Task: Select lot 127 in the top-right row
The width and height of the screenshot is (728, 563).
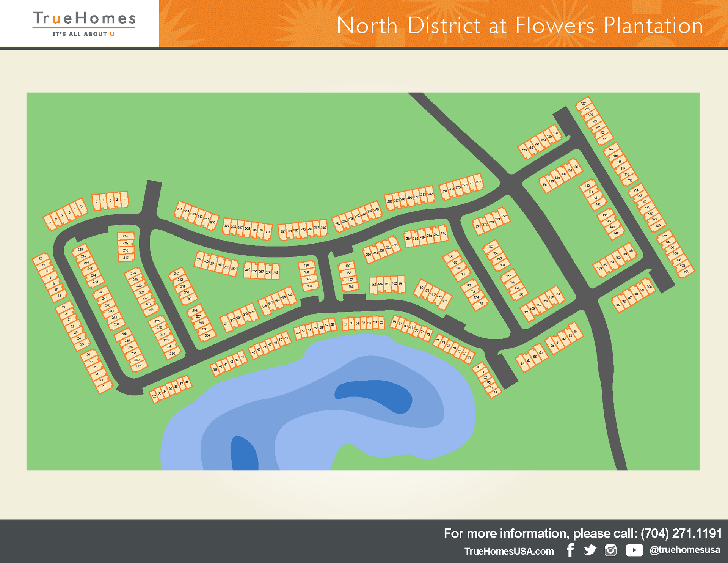Action: 583,104
